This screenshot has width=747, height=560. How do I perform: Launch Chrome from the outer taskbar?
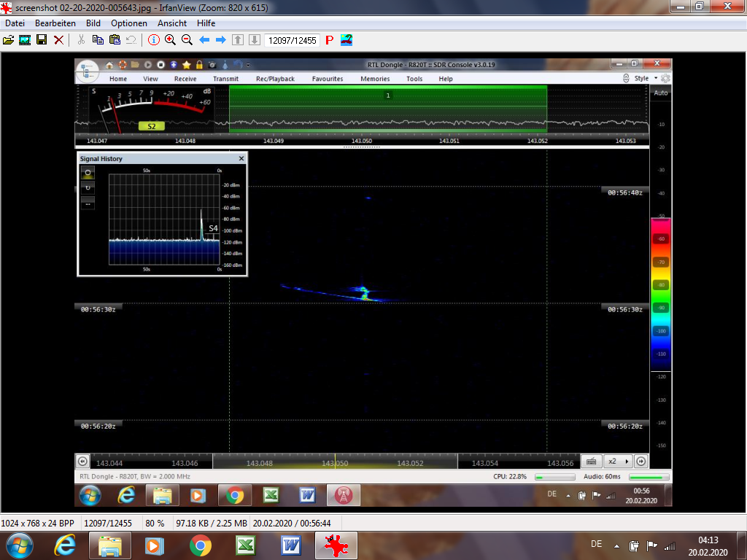[x=201, y=545]
